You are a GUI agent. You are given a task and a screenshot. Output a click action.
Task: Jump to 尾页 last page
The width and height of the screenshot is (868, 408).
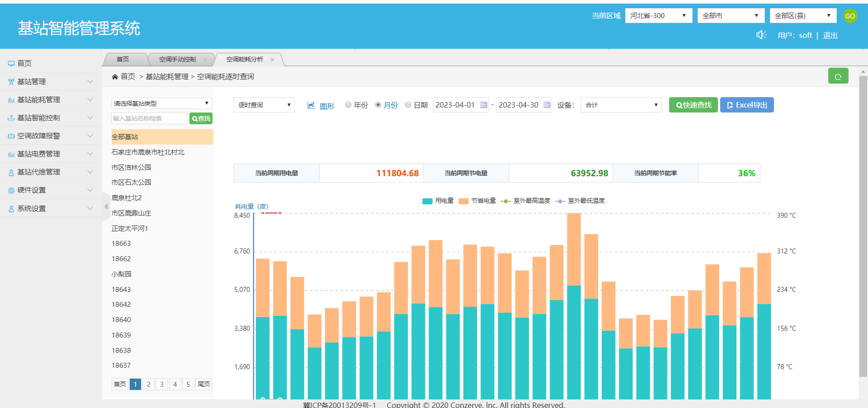[x=204, y=385]
